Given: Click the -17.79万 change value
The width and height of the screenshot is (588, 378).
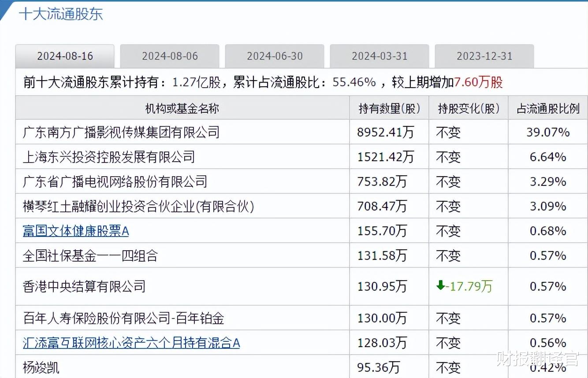Looking at the screenshot, I should pos(469,286).
